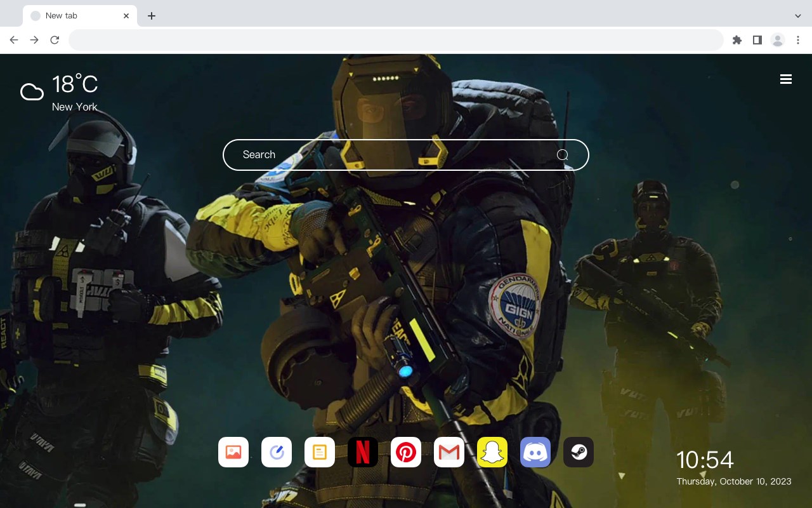
Task: Click the cloud weather icon
Action: click(32, 92)
